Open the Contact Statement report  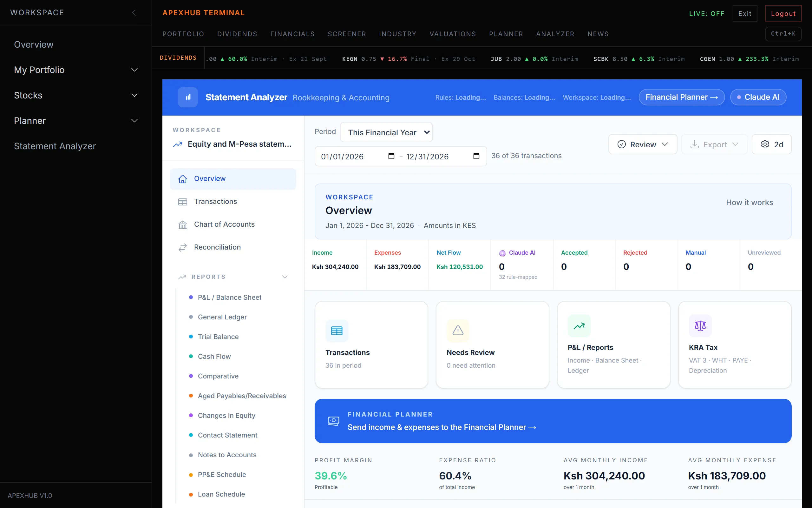(x=227, y=435)
